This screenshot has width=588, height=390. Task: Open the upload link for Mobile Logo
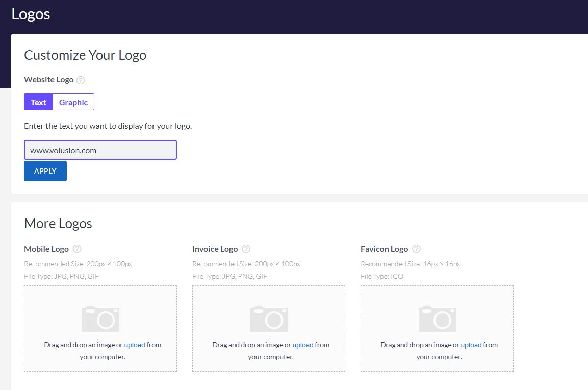(135, 345)
